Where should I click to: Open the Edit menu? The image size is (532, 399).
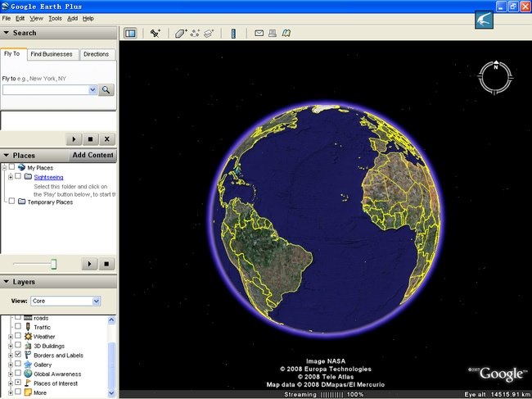tap(20, 18)
